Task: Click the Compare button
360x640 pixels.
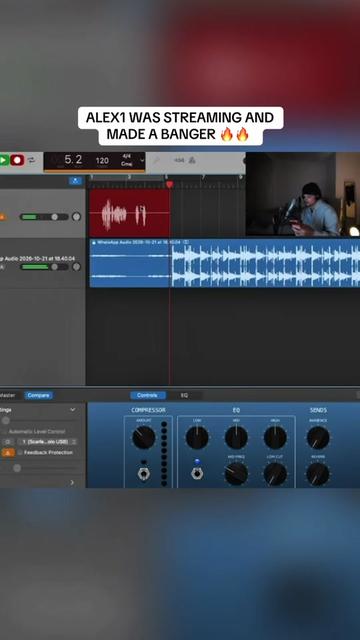Action: [38, 395]
